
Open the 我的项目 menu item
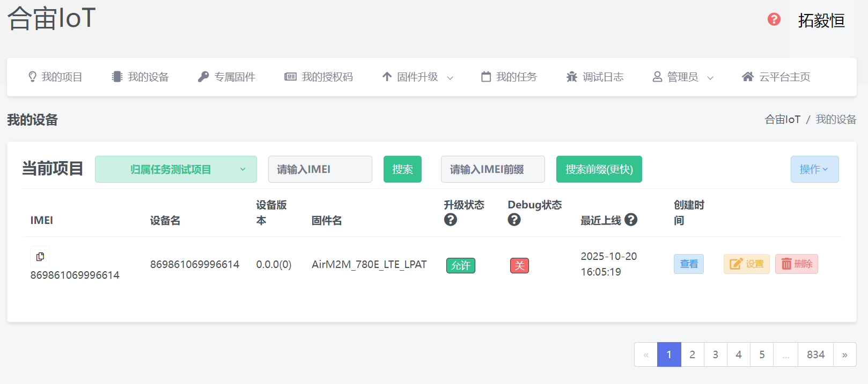55,77
